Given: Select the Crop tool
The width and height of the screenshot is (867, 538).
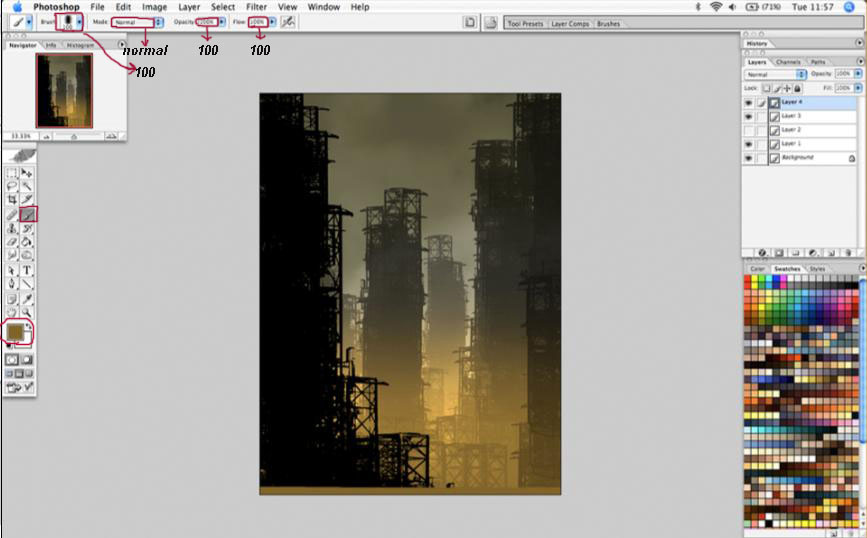Looking at the screenshot, I should (12, 200).
